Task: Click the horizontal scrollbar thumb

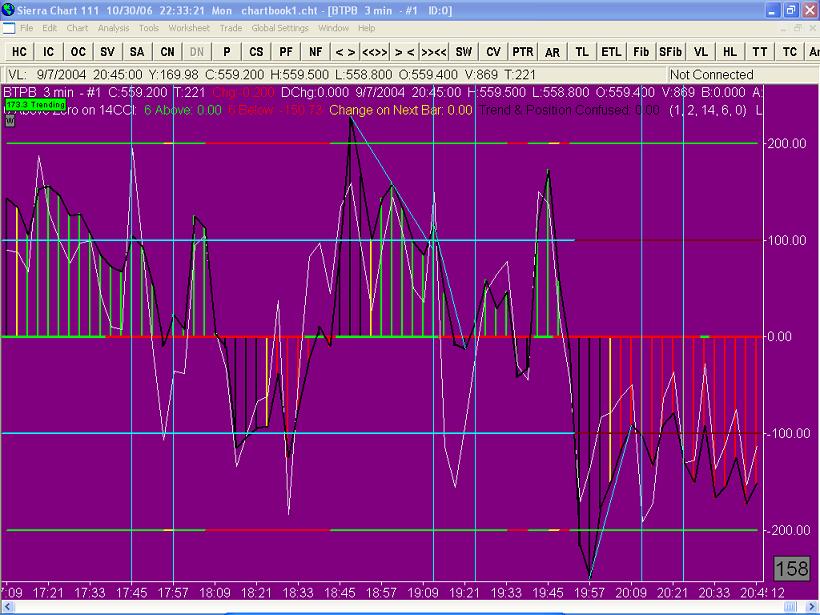Action: (x=790, y=607)
